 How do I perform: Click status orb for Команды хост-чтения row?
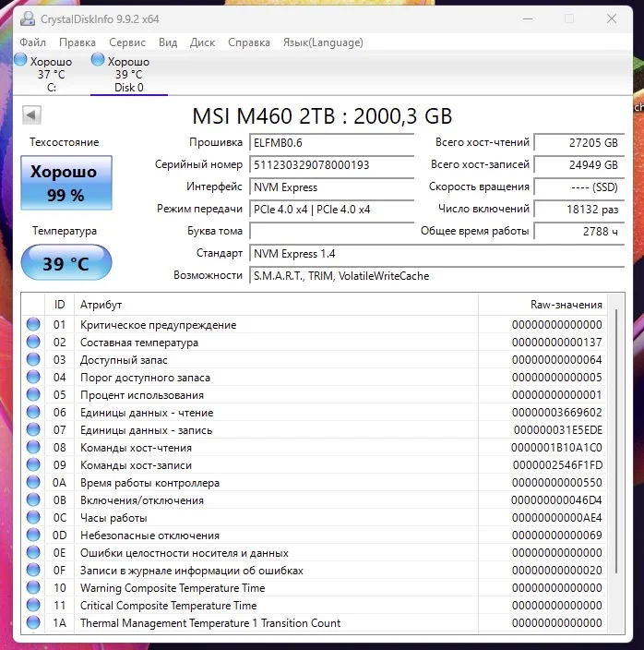[33, 447]
